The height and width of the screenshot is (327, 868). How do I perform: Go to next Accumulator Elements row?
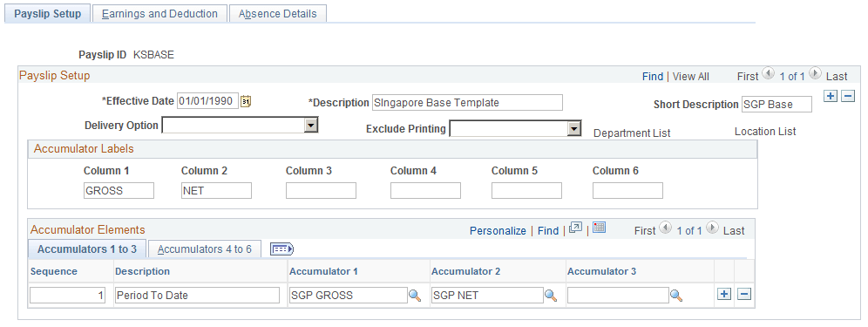click(713, 227)
